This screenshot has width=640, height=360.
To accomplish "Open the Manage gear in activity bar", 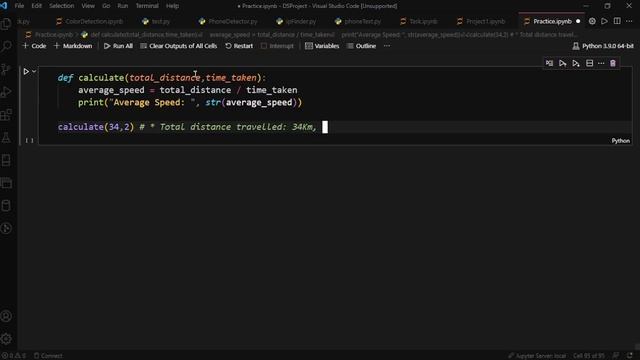I will click(6, 339).
